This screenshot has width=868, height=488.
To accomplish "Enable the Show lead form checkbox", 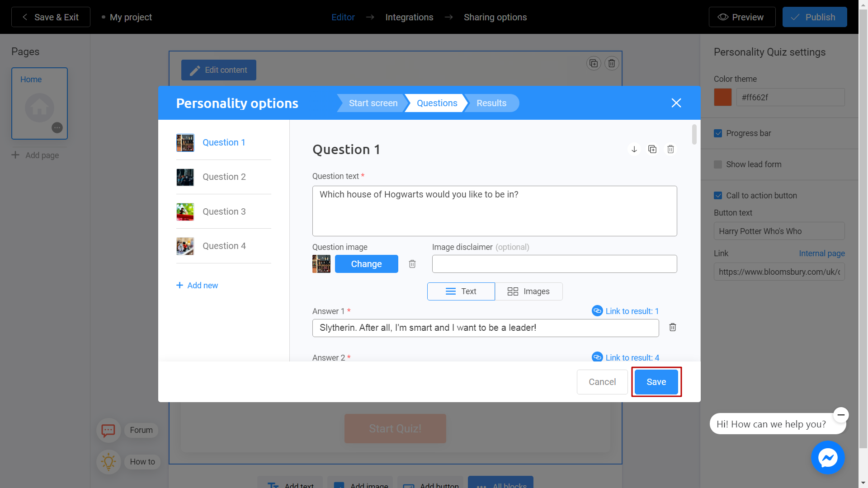I will (x=718, y=164).
